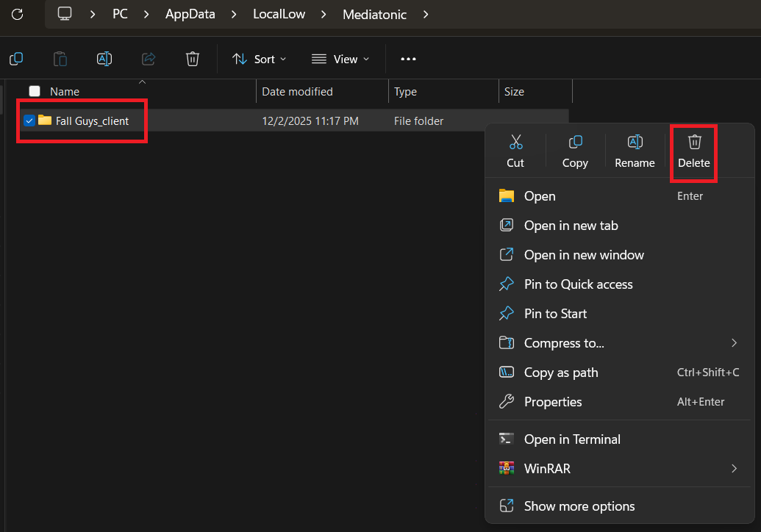Toggle the select-all checkbox in Name header
The width and height of the screenshot is (761, 532).
[x=35, y=91]
